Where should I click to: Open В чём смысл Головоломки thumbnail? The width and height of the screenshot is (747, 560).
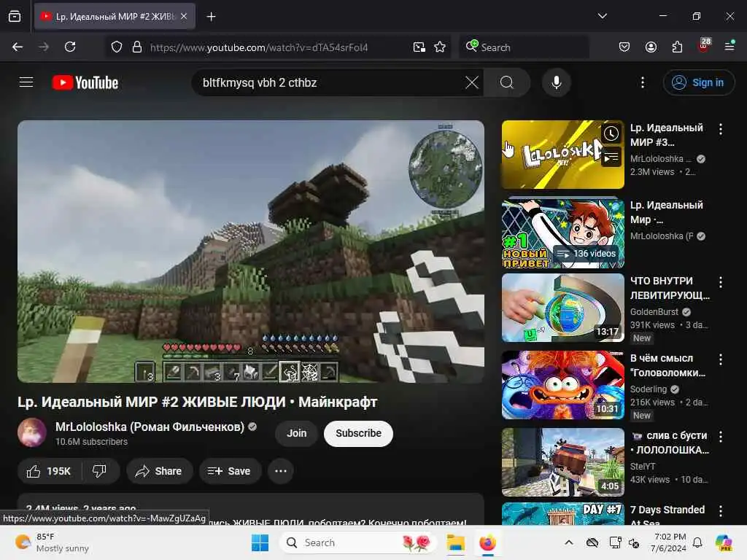pyautogui.click(x=562, y=385)
